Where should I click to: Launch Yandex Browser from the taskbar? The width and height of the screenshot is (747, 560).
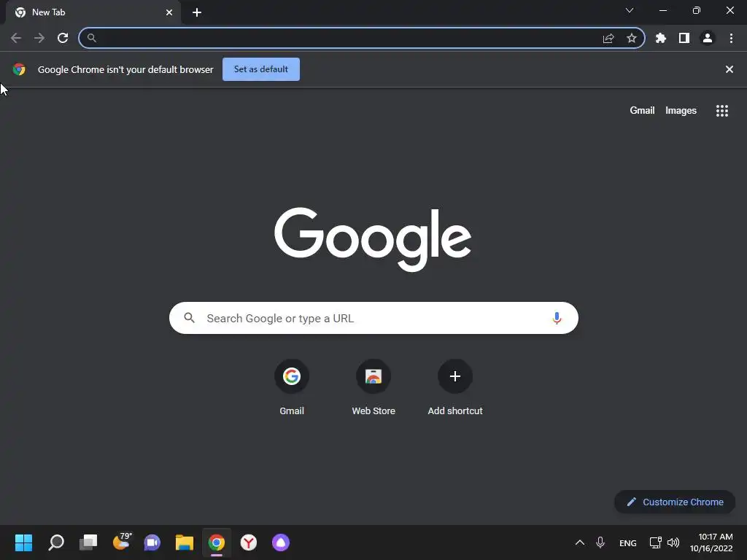coord(249,542)
